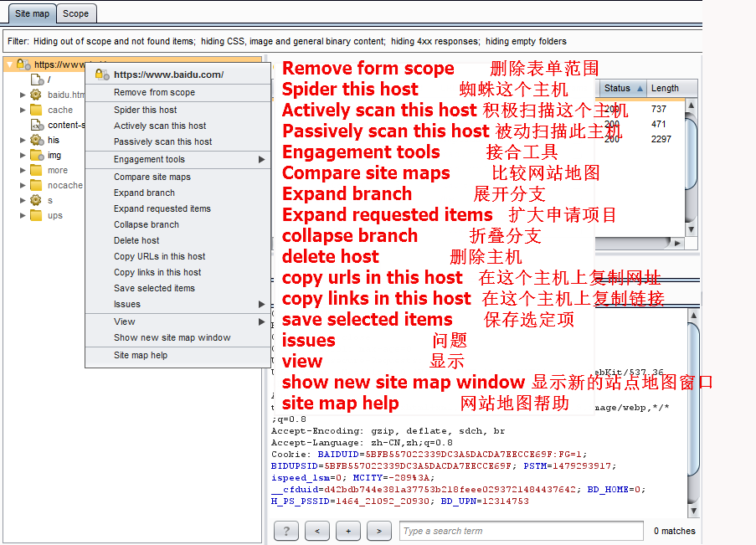756x545 pixels.
Task: Choose 'Save selected items'
Action: click(177, 289)
